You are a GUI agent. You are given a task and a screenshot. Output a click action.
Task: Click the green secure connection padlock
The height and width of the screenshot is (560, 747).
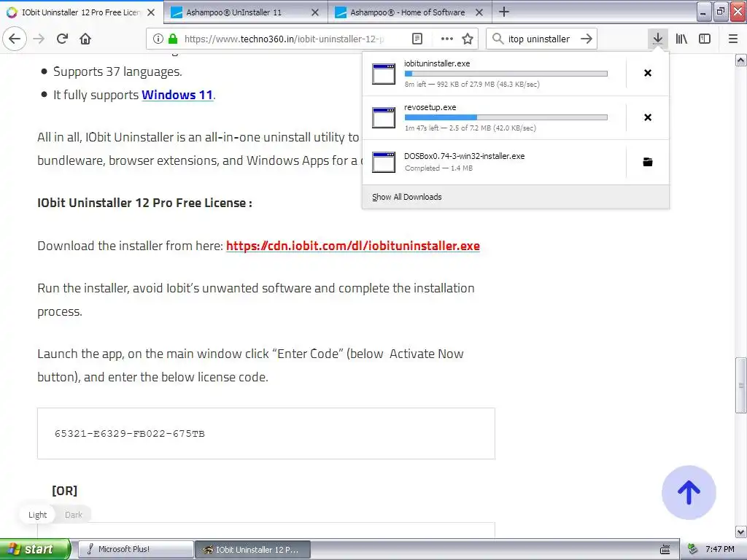[173, 39]
